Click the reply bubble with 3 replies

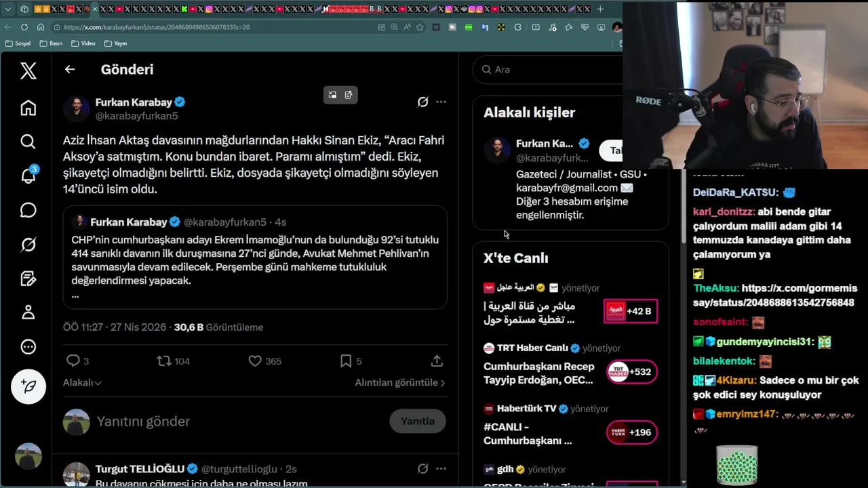click(x=78, y=361)
